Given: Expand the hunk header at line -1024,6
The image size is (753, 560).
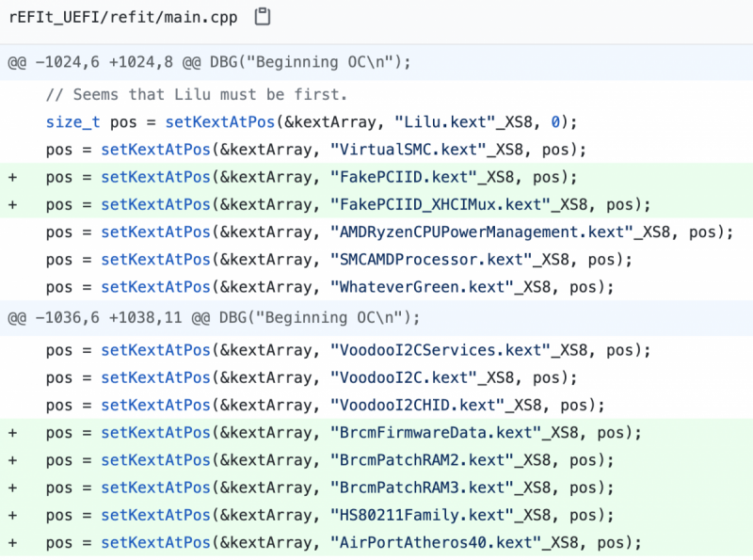Looking at the screenshot, I should 211,63.
